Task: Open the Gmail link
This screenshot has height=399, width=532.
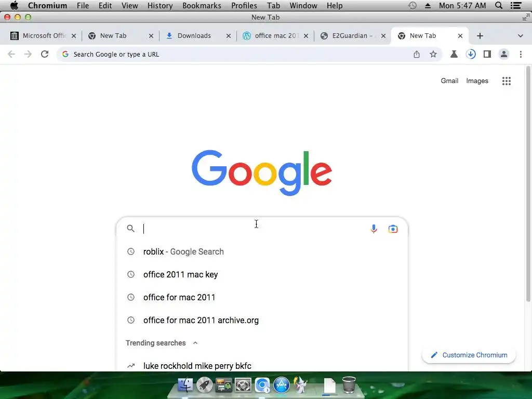Action: coord(449,81)
